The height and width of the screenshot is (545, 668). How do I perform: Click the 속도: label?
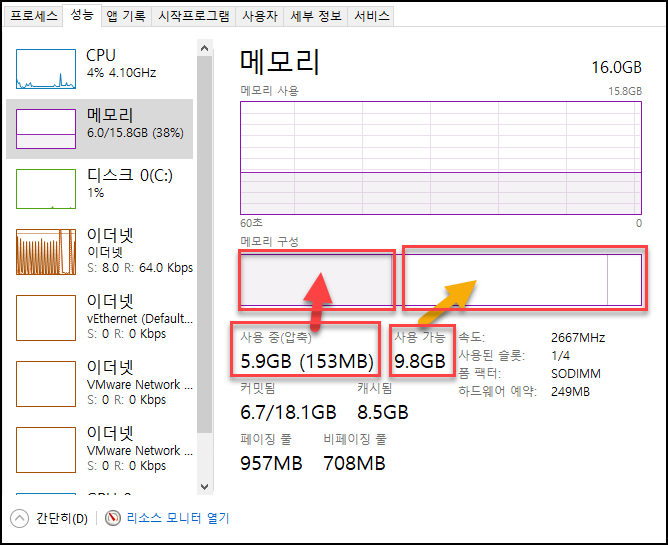pyautogui.click(x=471, y=337)
